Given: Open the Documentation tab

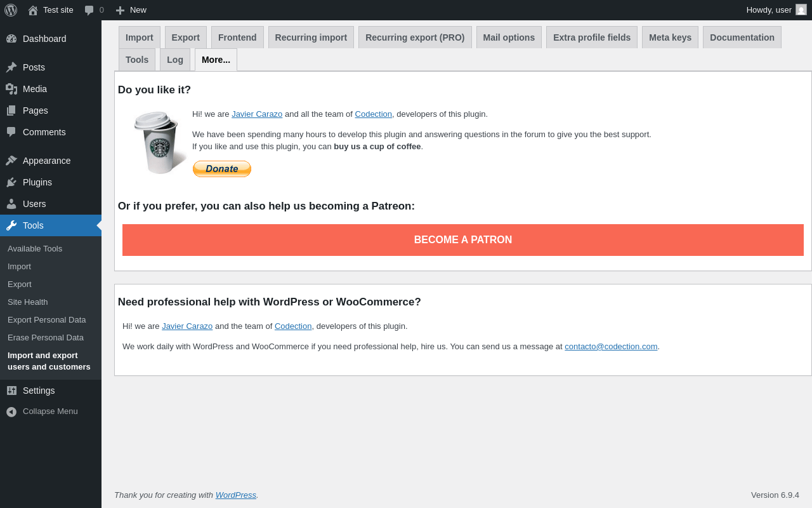Looking at the screenshot, I should point(742,37).
